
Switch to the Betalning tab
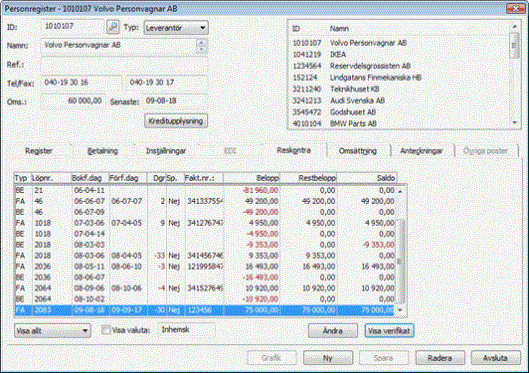coord(103,151)
